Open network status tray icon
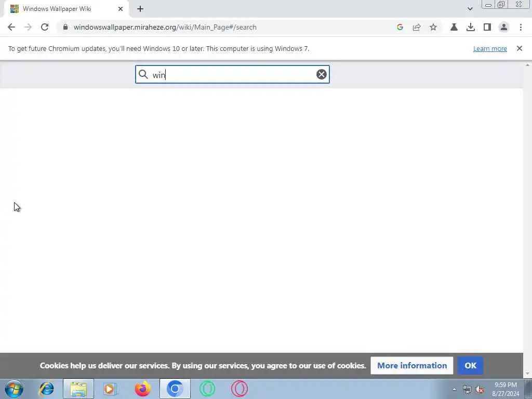 coord(467,389)
